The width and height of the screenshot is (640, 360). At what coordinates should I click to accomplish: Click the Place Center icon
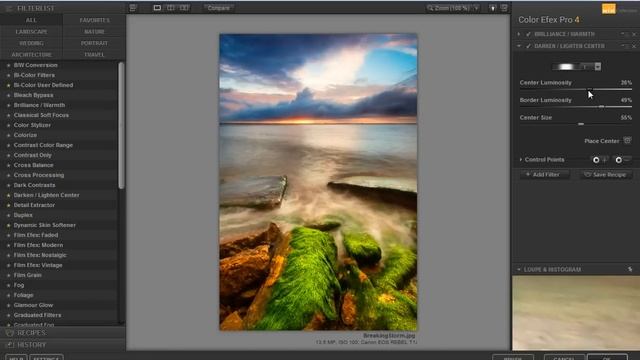tap(627, 141)
